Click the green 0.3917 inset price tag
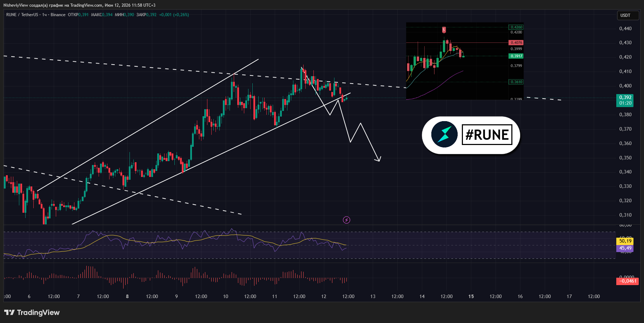Image resolution: width=644 pixels, height=323 pixels. point(516,56)
